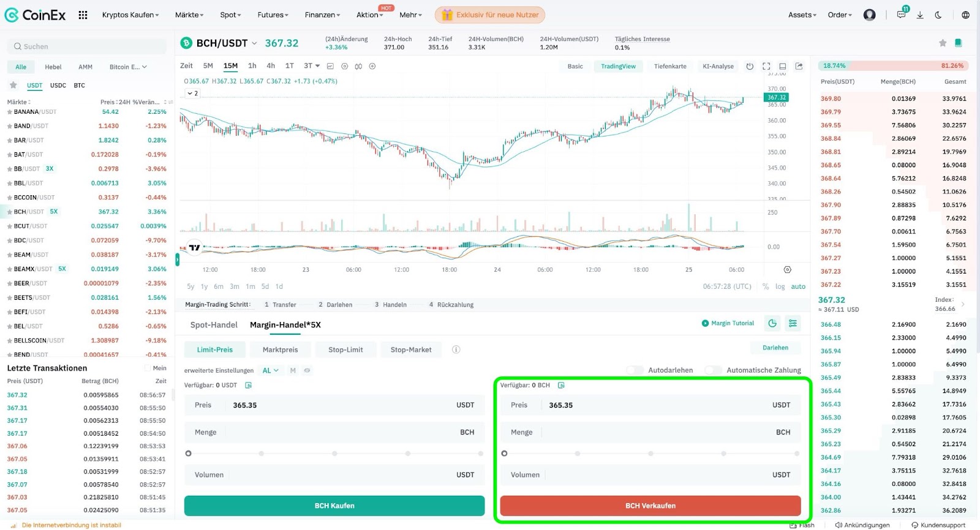This screenshot has height=530, width=980.
Task: Open the user profile avatar
Action: (x=869, y=15)
